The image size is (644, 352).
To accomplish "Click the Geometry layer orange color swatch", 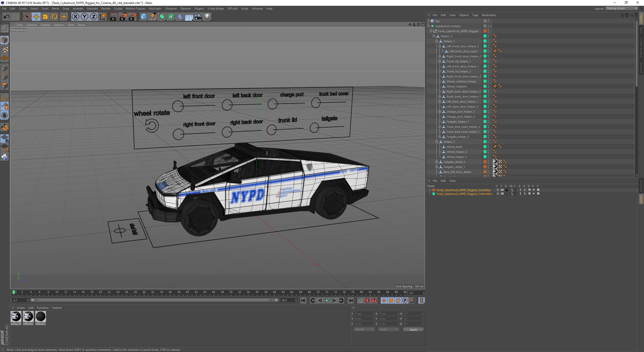I will pos(434,190).
